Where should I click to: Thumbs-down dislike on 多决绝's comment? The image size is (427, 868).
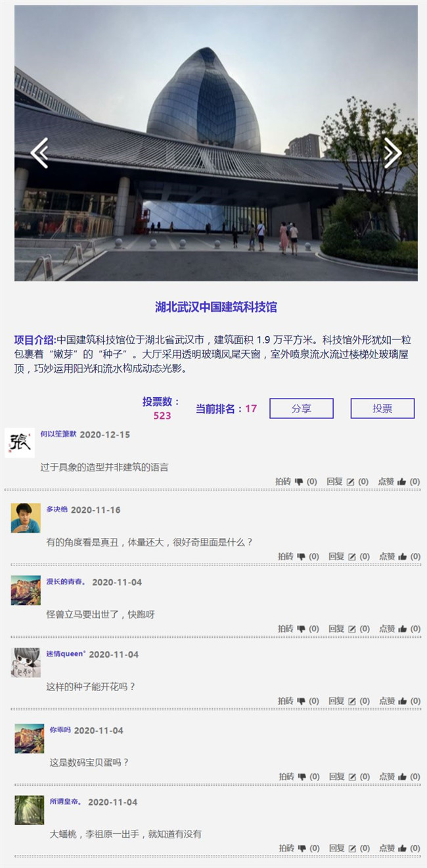tap(301, 556)
